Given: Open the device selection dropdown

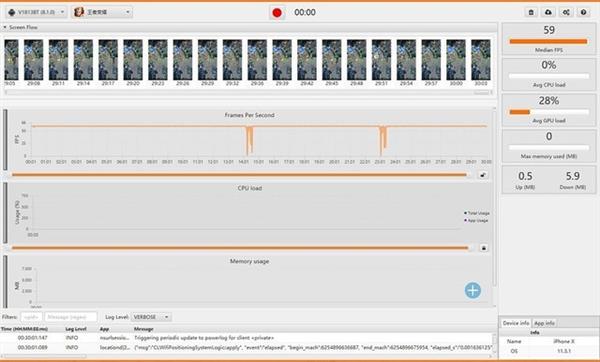Looking at the screenshot, I should [x=36, y=12].
